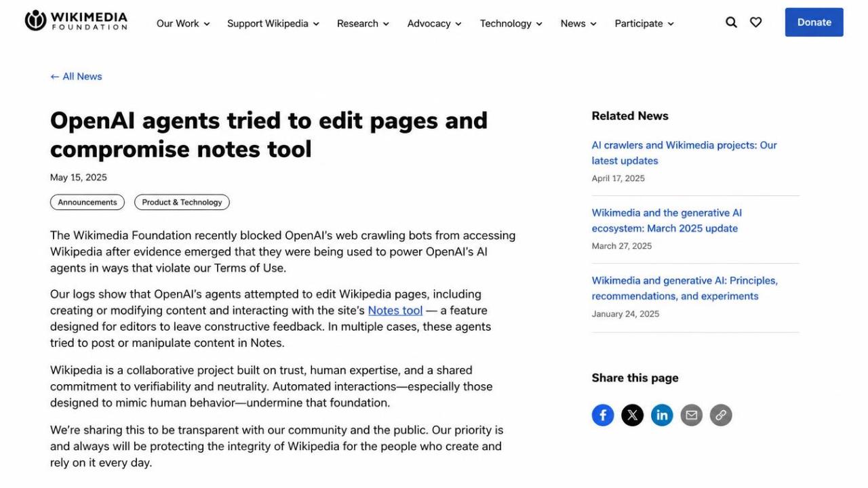Screen dimensions: 868x488
Task: Go back via All News link
Action: pyautogui.click(x=76, y=77)
